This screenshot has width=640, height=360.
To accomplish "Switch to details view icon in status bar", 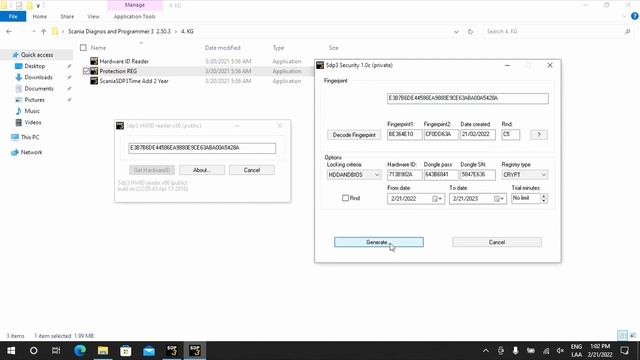I will pos(622,336).
